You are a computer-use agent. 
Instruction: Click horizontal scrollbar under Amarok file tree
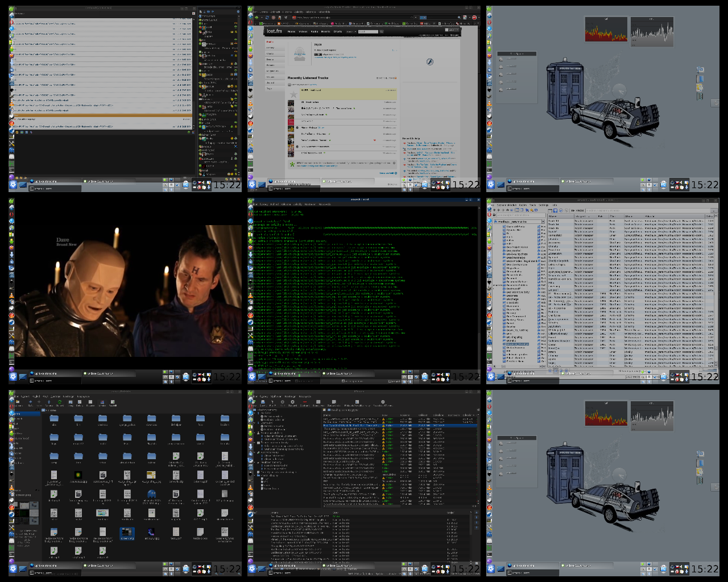point(519,366)
